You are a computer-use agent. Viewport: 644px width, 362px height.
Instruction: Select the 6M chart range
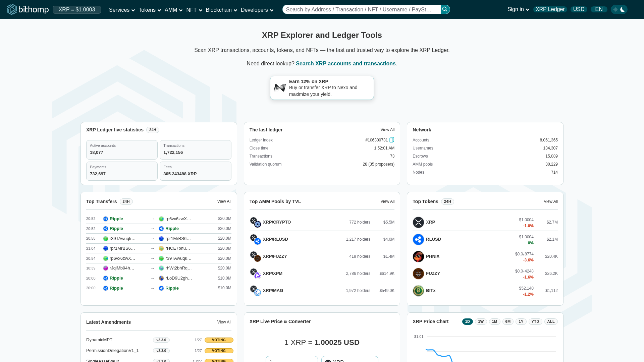tap(508, 321)
